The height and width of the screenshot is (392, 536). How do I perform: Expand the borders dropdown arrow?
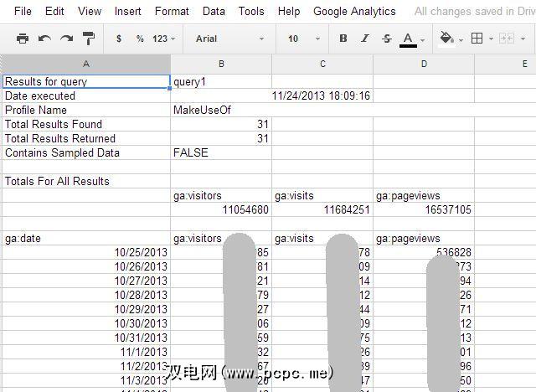(x=491, y=39)
